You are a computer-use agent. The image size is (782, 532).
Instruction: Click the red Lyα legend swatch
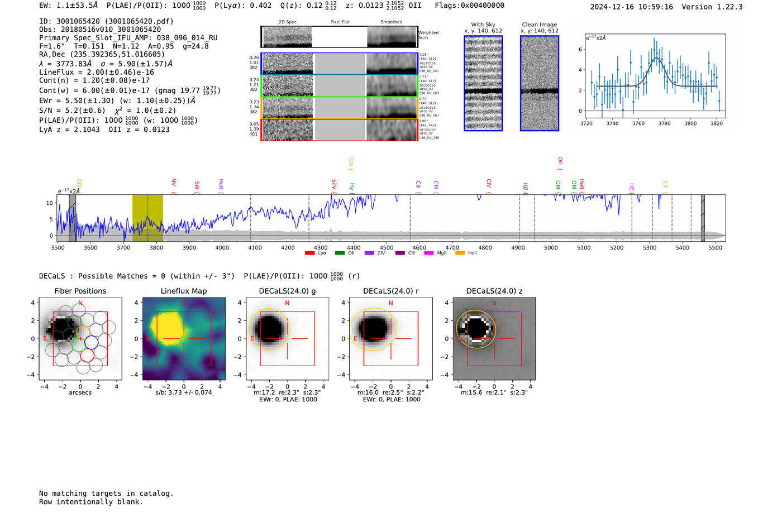pyautogui.click(x=309, y=253)
